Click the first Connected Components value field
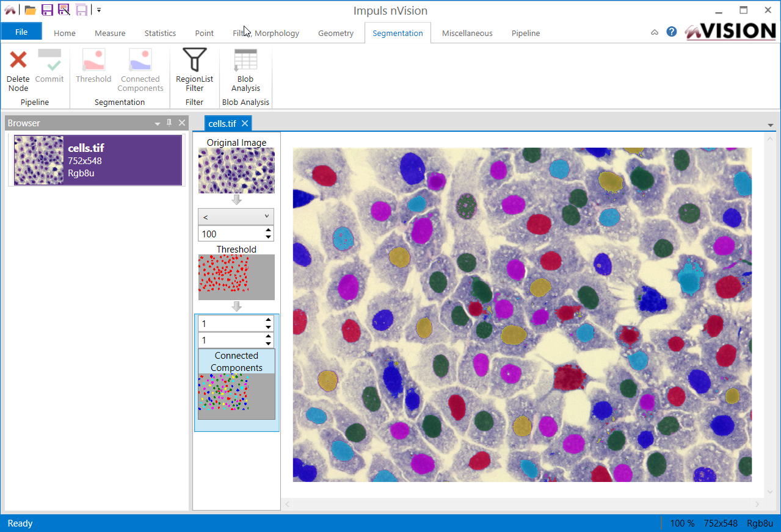 tap(231, 323)
